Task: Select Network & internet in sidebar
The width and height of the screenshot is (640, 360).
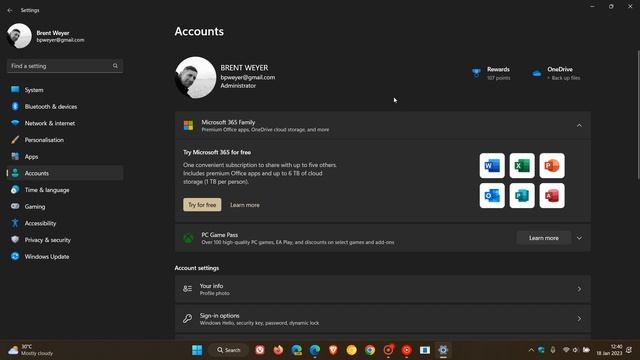Action: coord(65,123)
